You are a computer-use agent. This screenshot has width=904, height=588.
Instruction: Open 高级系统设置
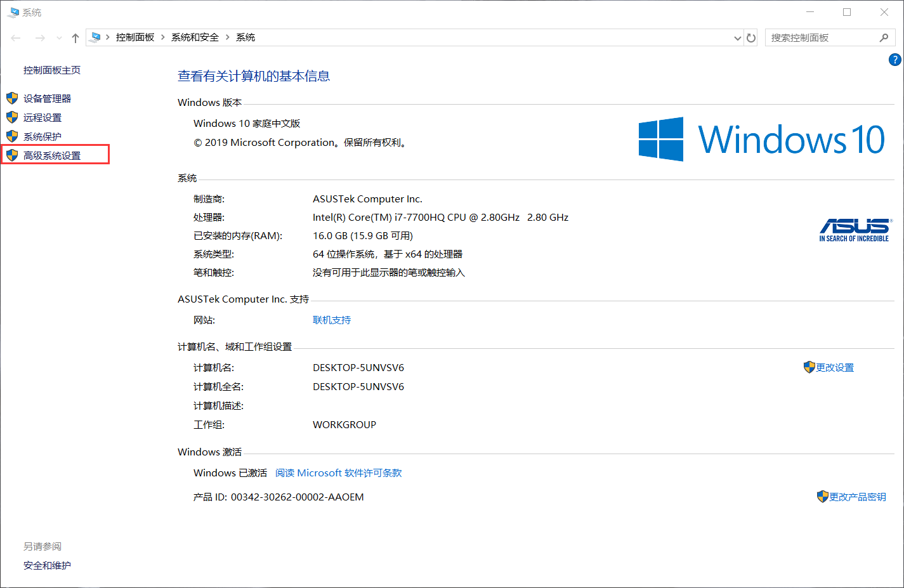(x=52, y=155)
